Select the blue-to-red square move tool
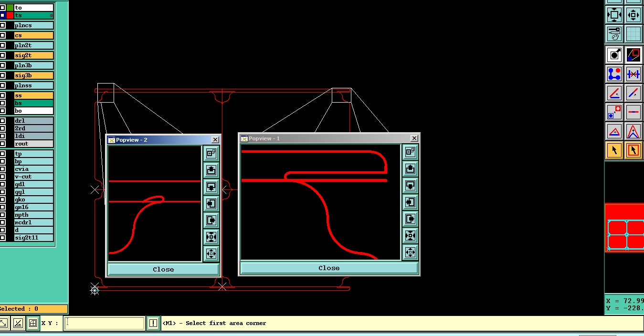The image size is (644, 336). point(614,112)
